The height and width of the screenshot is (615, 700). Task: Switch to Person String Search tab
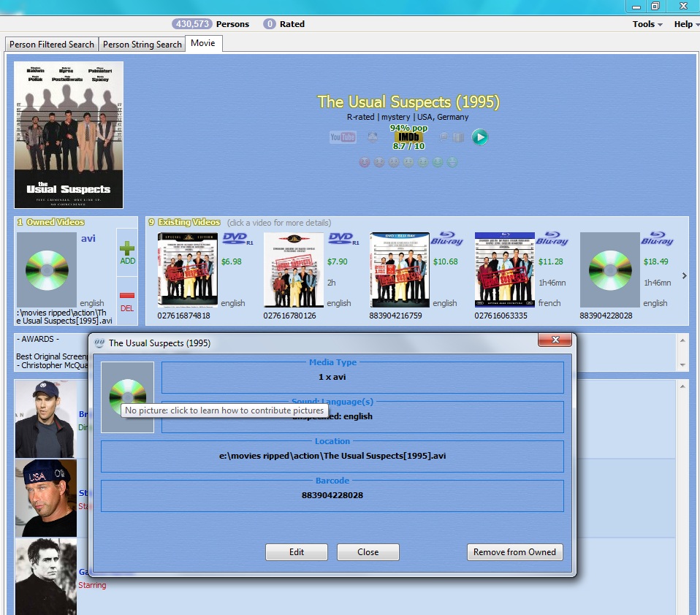tap(142, 44)
